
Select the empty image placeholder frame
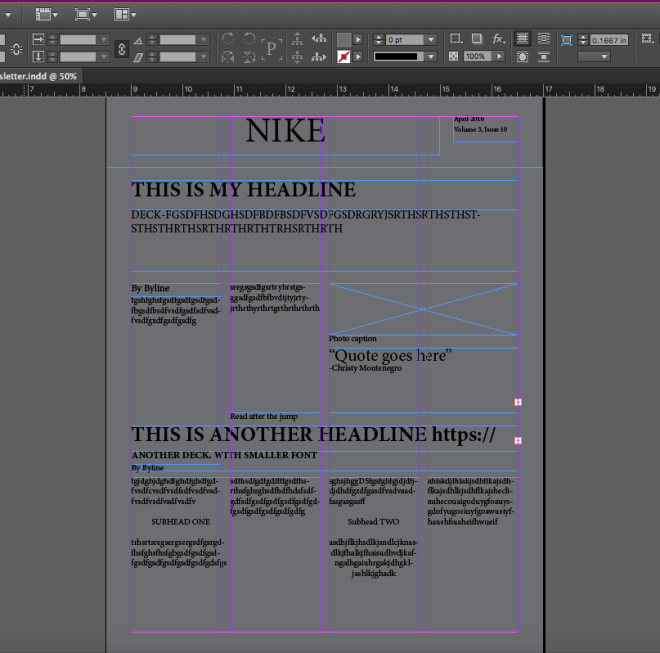(x=423, y=309)
